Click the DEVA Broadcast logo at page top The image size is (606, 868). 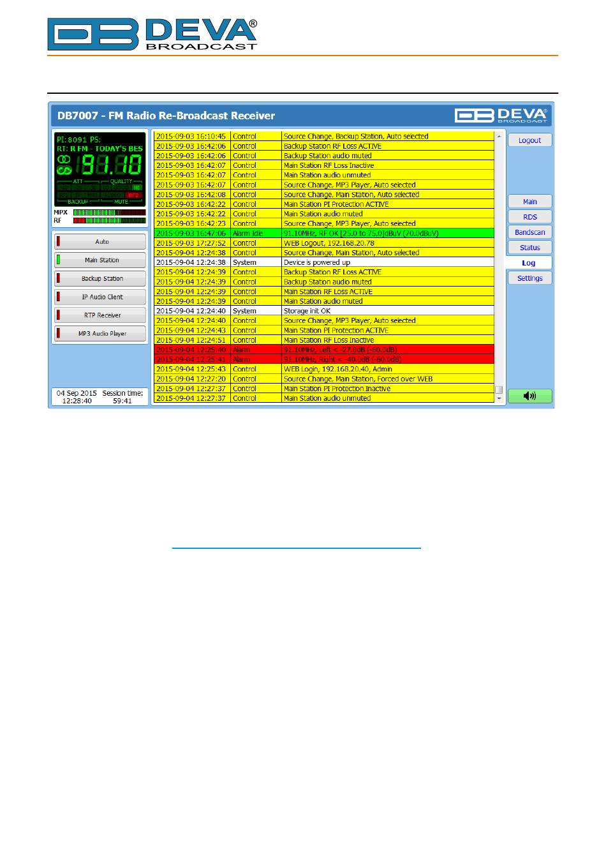click(152, 34)
